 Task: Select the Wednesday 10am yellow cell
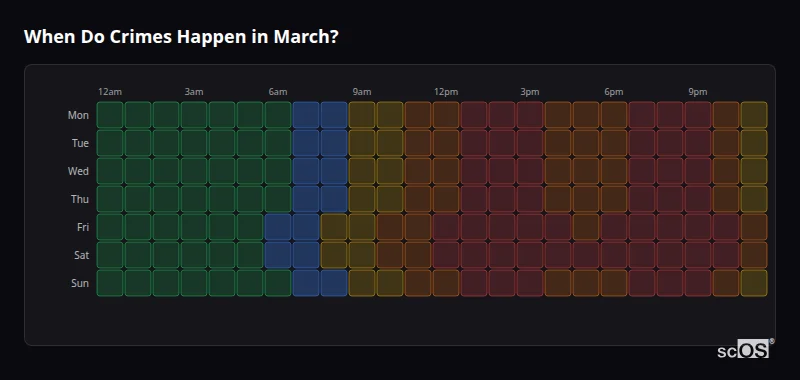(x=390, y=171)
